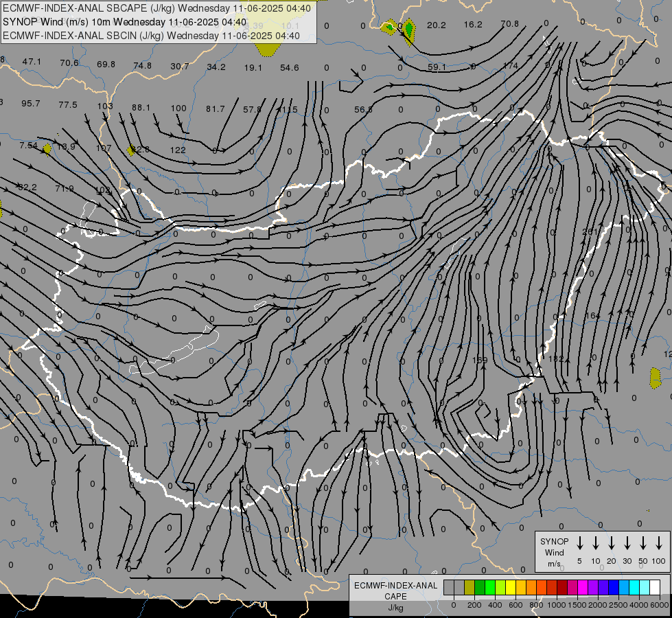The height and width of the screenshot is (618, 672).
Task: Click the 47.1 value on the map
Action: (32, 62)
